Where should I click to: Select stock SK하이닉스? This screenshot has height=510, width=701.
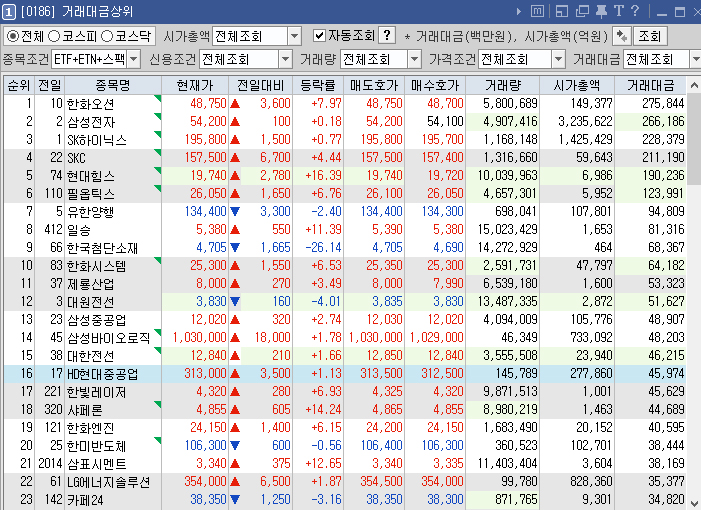point(97,140)
